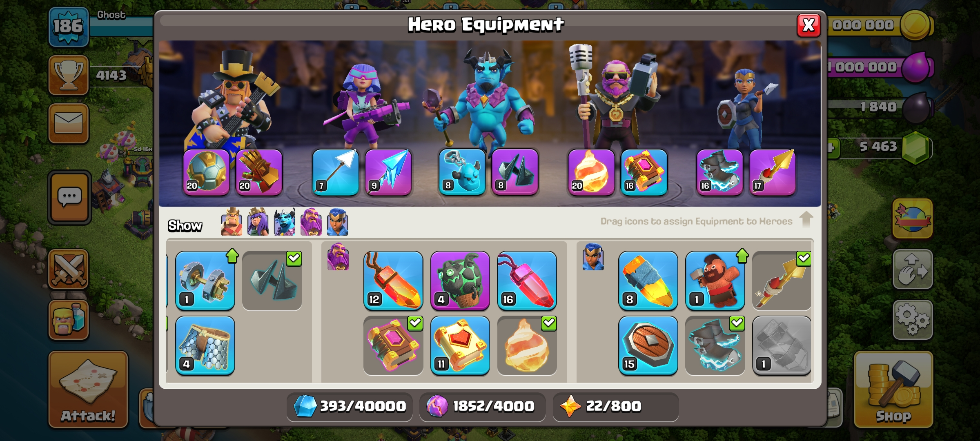Select the Barbarian King filter portrait
Screen dimensions: 980x441
coord(231,222)
